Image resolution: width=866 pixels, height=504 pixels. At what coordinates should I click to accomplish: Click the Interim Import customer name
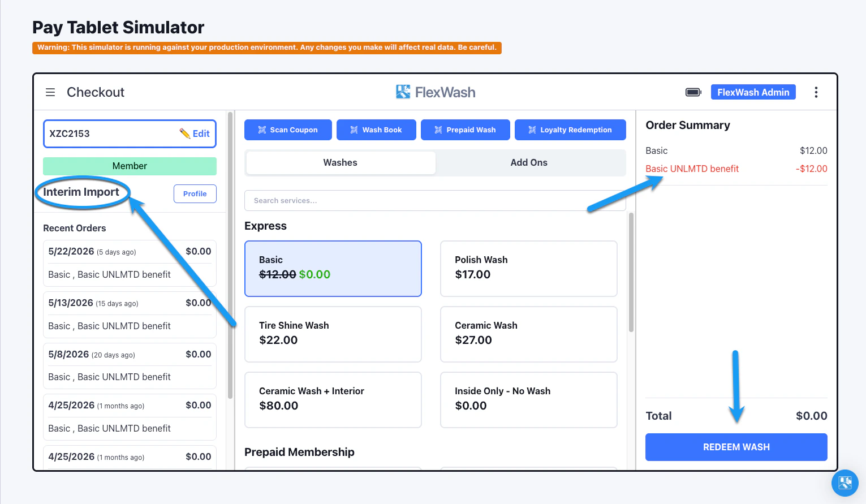click(81, 192)
